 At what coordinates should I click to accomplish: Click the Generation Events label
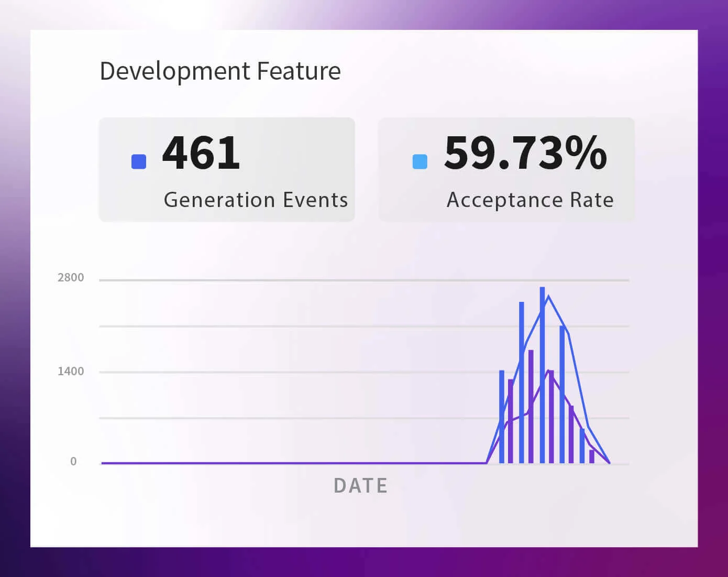point(256,200)
